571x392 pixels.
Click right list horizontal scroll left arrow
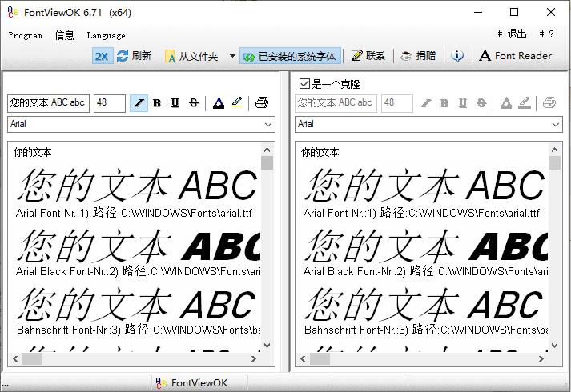303,359
